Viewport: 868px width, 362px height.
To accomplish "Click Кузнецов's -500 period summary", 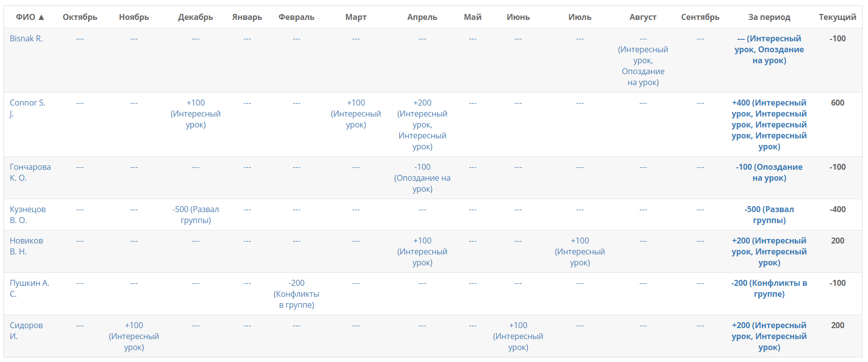I will tap(769, 215).
